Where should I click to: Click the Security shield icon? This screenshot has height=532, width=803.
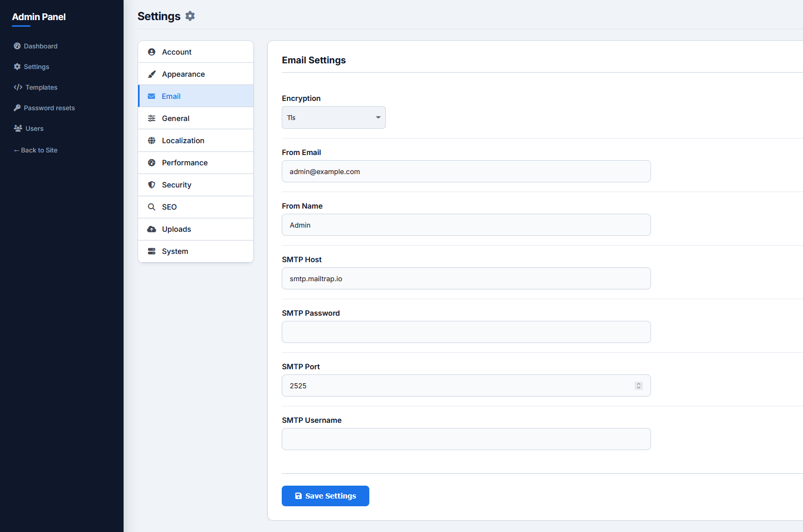pyautogui.click(x=151, y=185)
